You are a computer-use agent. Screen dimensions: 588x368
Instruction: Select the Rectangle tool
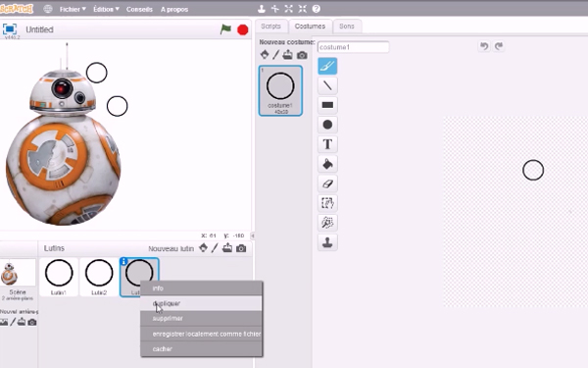point(327,105)
